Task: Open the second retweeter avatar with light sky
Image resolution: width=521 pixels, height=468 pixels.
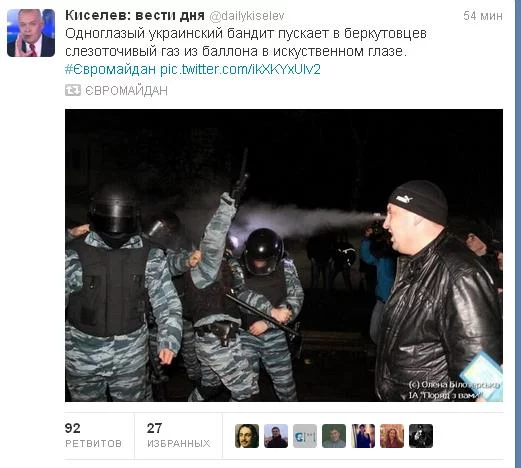Action: [x=276, y=436]
